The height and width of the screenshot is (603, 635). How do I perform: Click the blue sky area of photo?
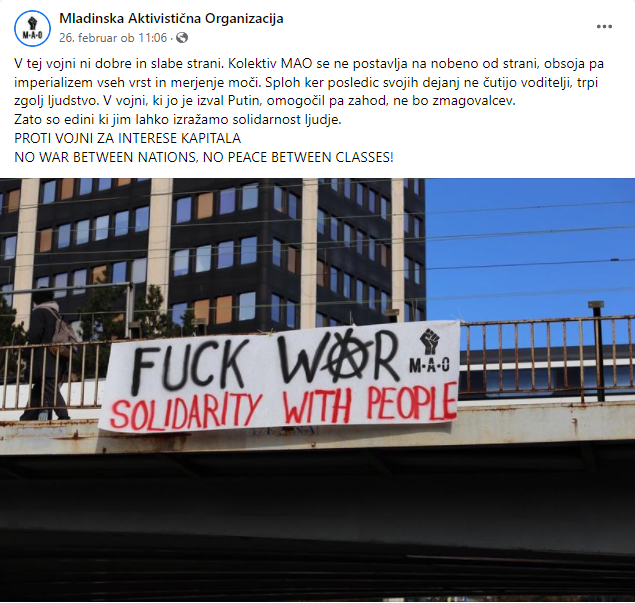coord(530,248)
